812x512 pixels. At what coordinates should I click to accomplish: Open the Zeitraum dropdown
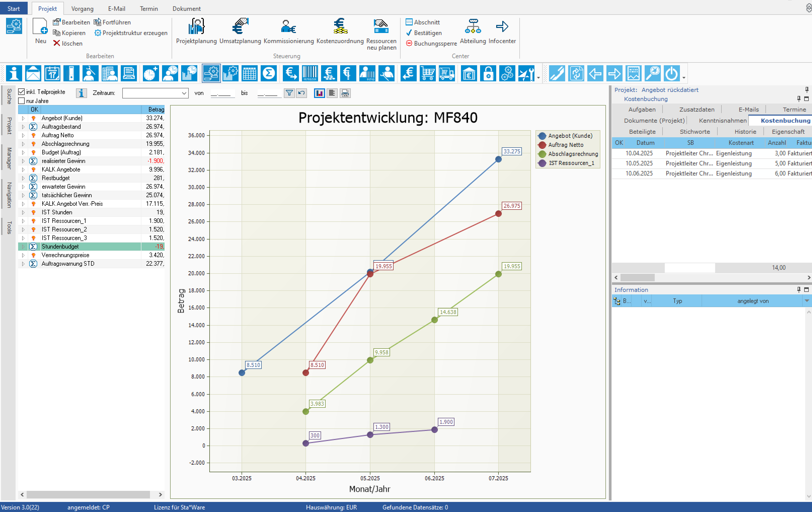click(x=184, y=93)
